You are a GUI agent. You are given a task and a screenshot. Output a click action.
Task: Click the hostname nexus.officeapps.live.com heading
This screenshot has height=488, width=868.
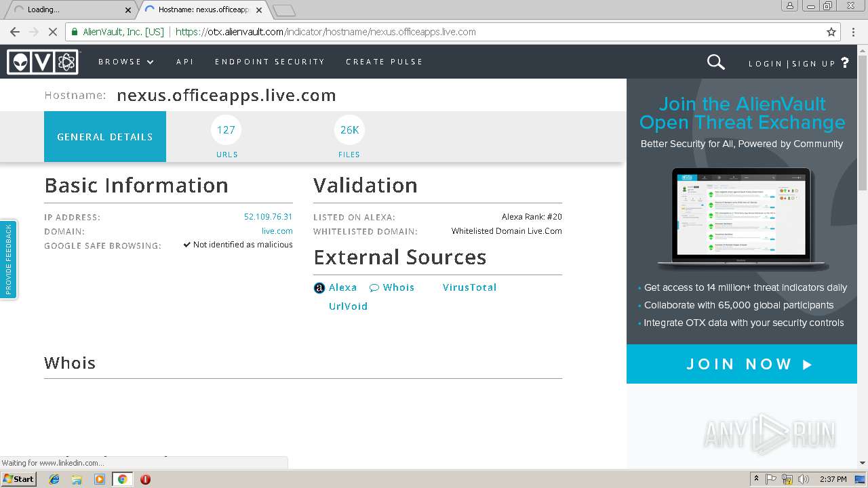tap(226, 96)
